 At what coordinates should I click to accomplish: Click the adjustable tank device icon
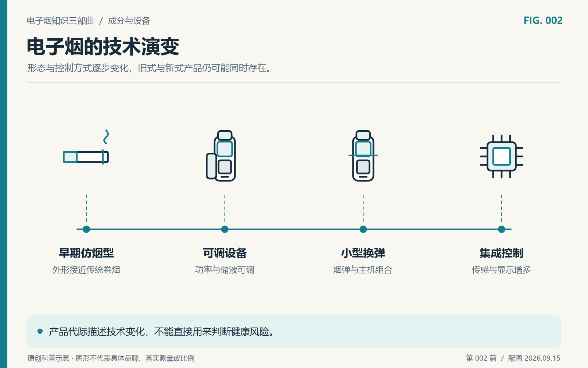[221, 156]
